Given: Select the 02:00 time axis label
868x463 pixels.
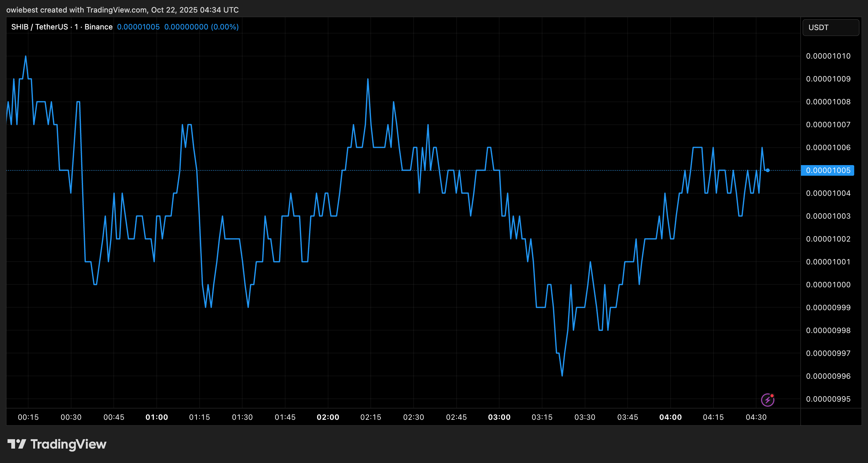Looking at the screenshot, I should point(328,417).
